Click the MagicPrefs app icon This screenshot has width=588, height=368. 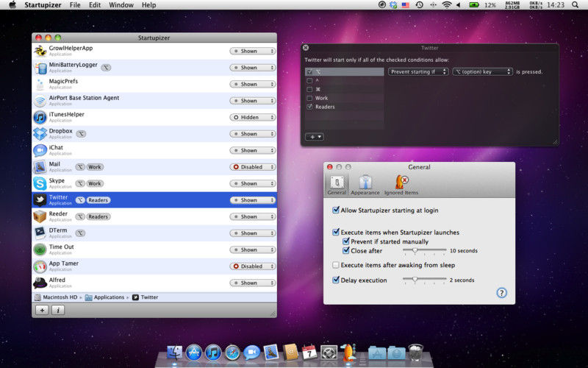[40, 84]
